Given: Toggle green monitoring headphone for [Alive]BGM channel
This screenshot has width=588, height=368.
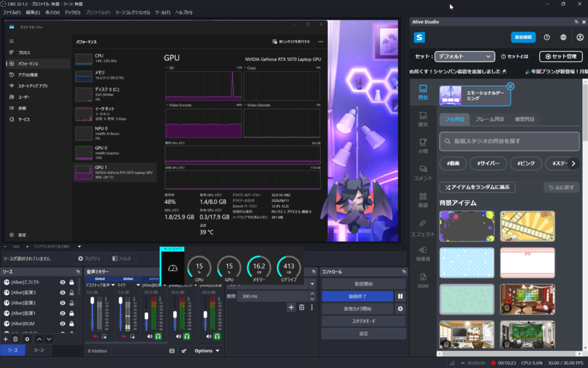Looking at the screenshot, I should point(158,336).
